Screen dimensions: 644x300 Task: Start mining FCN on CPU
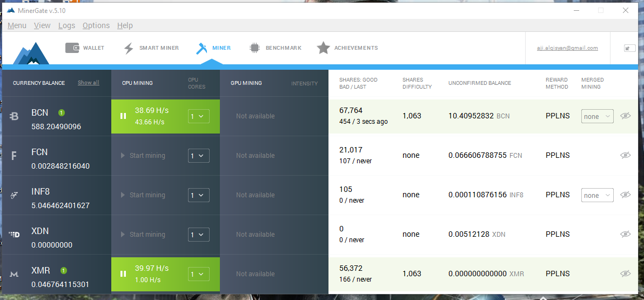143,156
